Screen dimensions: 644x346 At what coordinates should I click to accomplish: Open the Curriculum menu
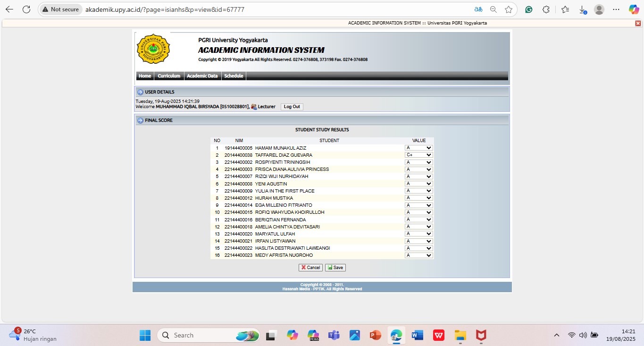[169, 76]
